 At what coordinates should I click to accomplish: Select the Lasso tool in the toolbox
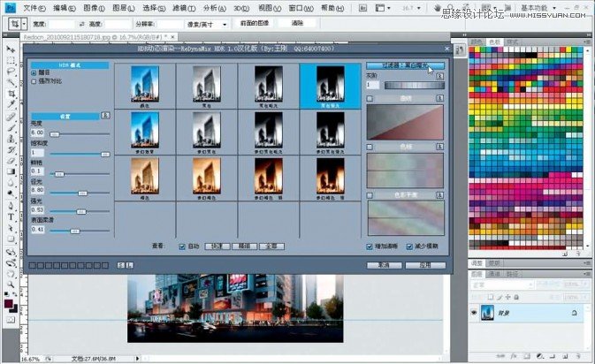pos(11,71)
